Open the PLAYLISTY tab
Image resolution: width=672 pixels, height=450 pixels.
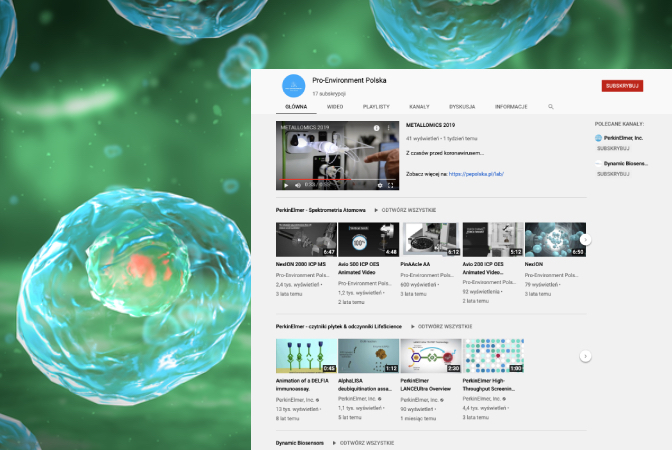(376, 106)
